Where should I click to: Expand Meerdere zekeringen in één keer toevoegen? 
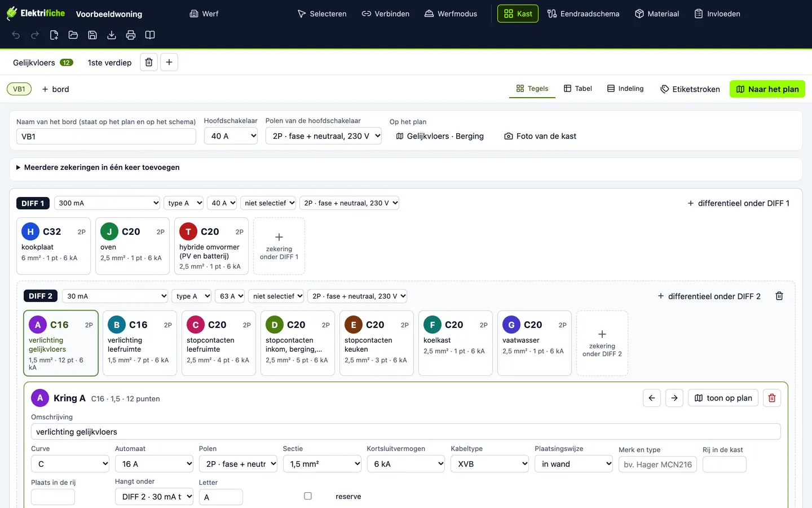click(x=98, y=168)
